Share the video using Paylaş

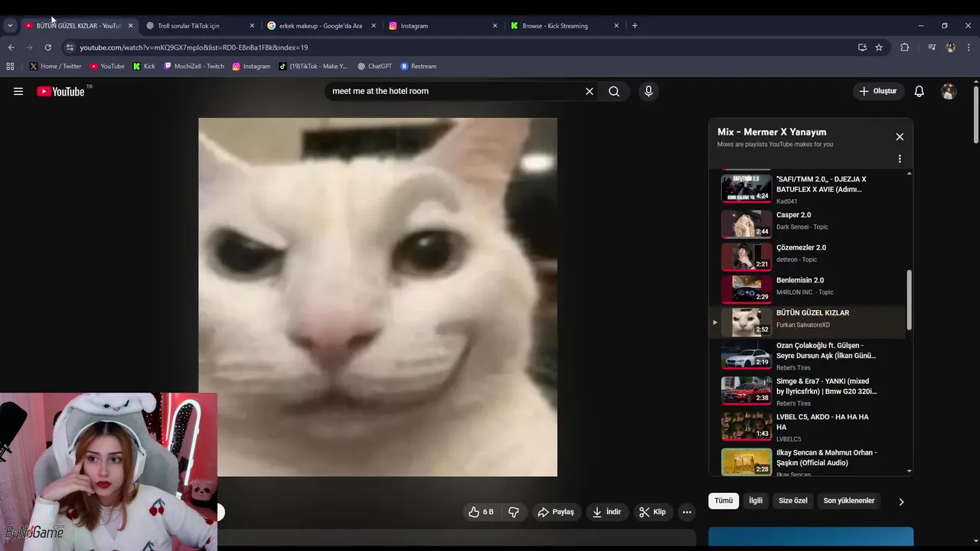[x=556, y=512]
